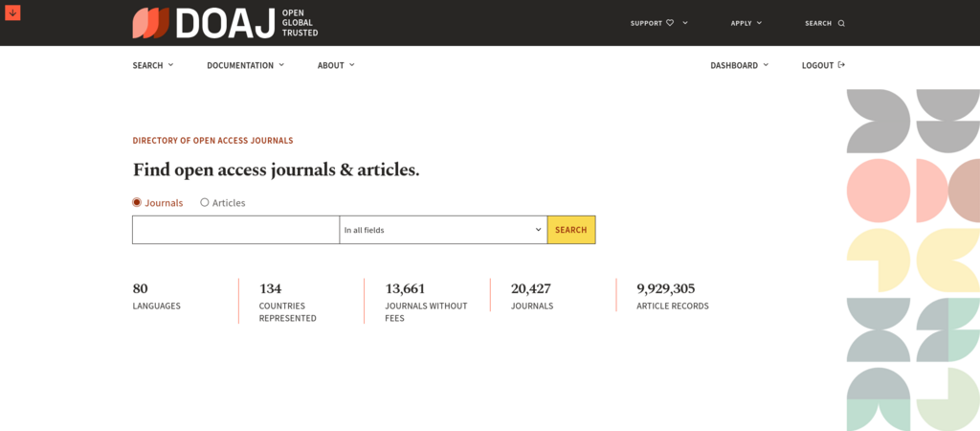Open the 'In all fields' dropdown
The image size is (980, 431).
click(x=443, y=230)
